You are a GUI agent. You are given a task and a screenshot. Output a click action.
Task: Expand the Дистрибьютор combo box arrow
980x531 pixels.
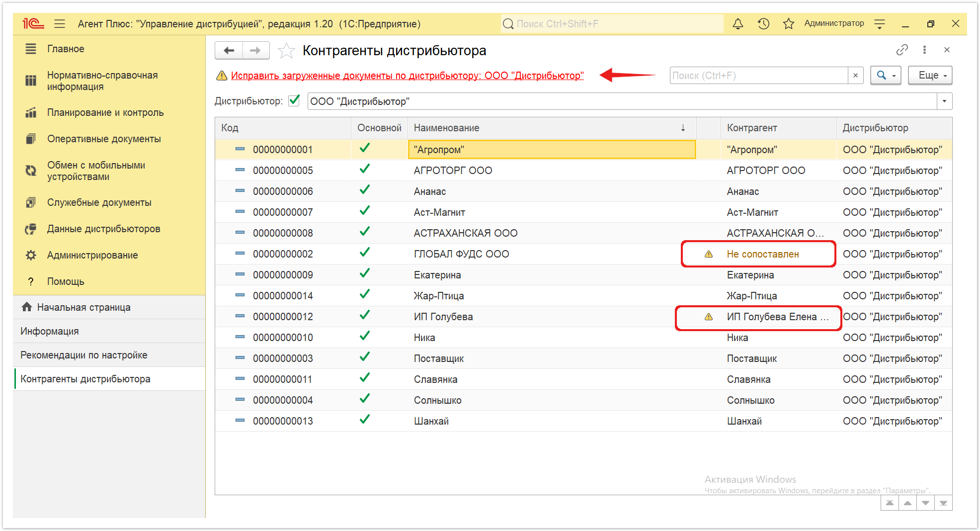coord(944,101)
